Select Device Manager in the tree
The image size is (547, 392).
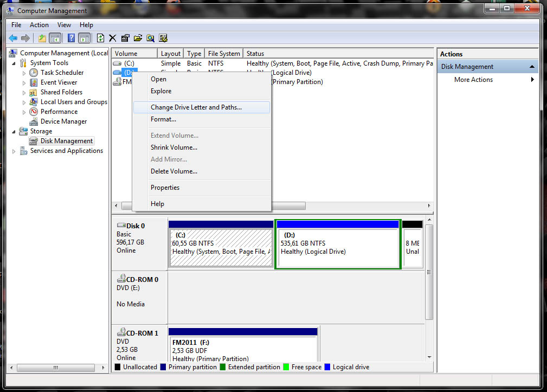point(63,121)
